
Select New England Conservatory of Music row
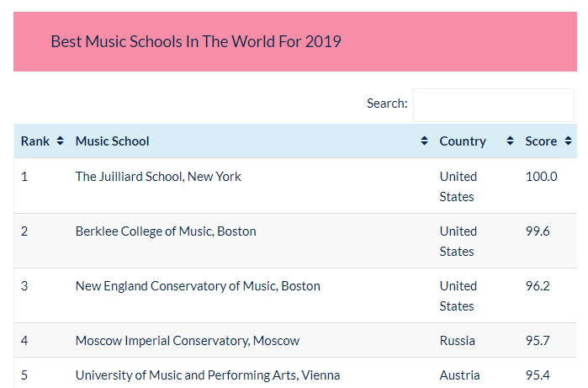coord(198,286)
